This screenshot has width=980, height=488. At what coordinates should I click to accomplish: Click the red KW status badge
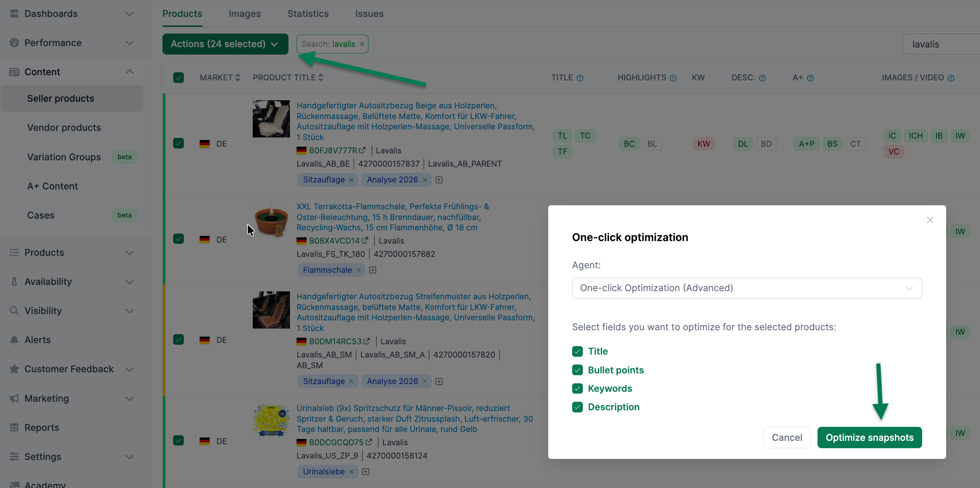click(x=703, y=144)
